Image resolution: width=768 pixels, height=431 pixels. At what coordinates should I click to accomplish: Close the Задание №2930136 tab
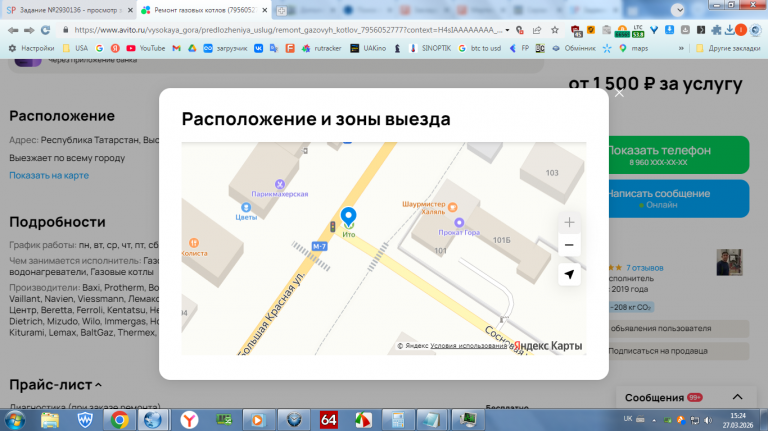(130, 10)
